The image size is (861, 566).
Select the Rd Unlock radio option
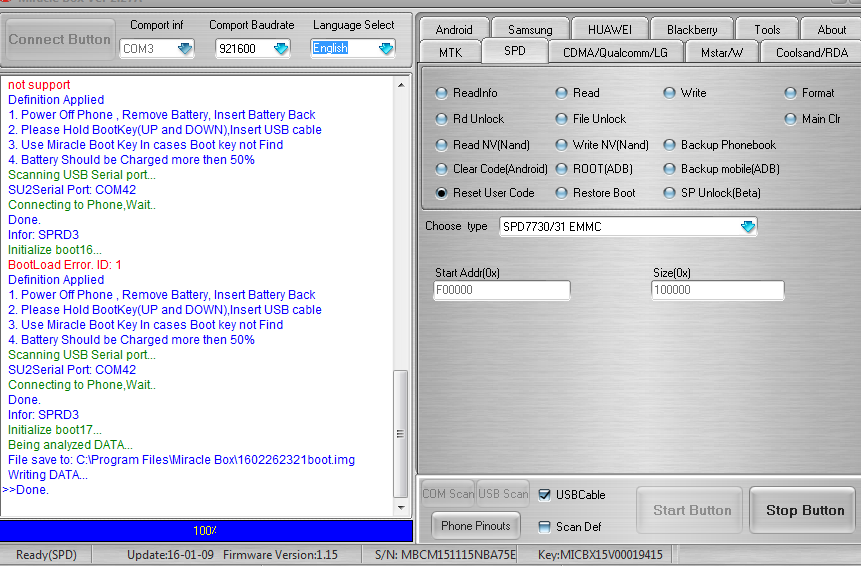tap(441, 119)
